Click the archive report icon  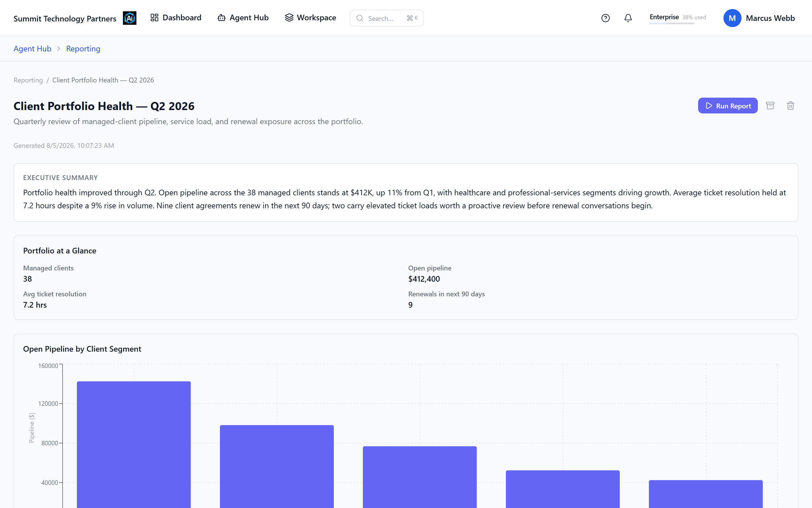[770, 106]
